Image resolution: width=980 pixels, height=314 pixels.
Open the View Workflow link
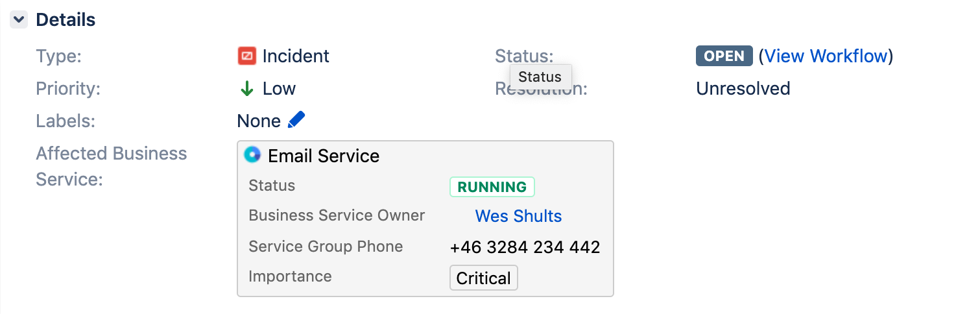click(826, 56)
